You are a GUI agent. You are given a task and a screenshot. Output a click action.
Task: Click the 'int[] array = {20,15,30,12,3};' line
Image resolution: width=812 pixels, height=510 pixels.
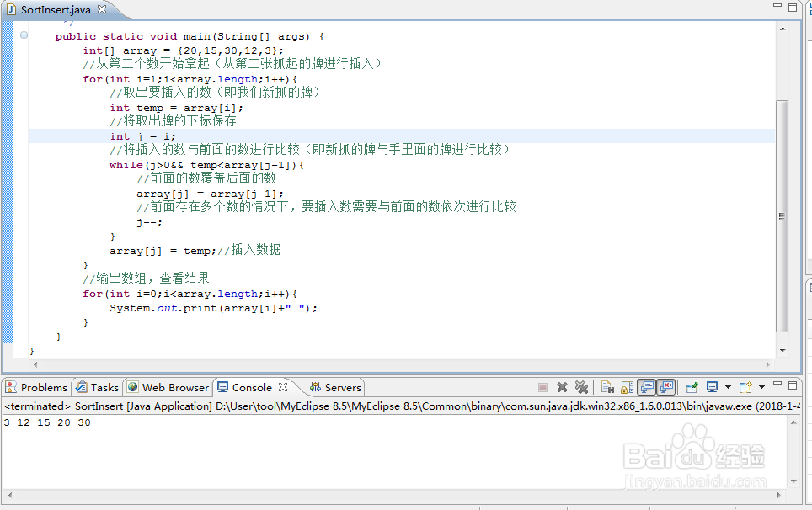click(184, 50)
